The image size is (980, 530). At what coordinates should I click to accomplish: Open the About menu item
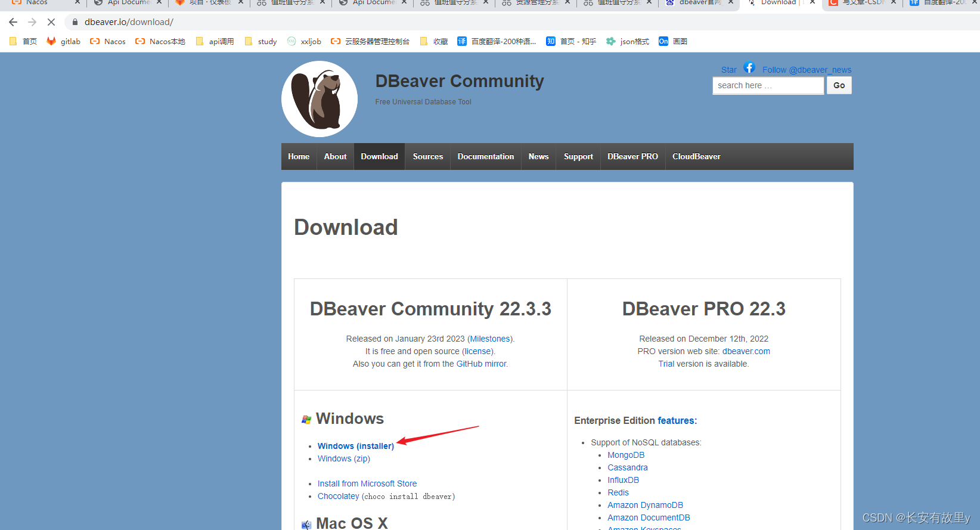pos(335,156)
